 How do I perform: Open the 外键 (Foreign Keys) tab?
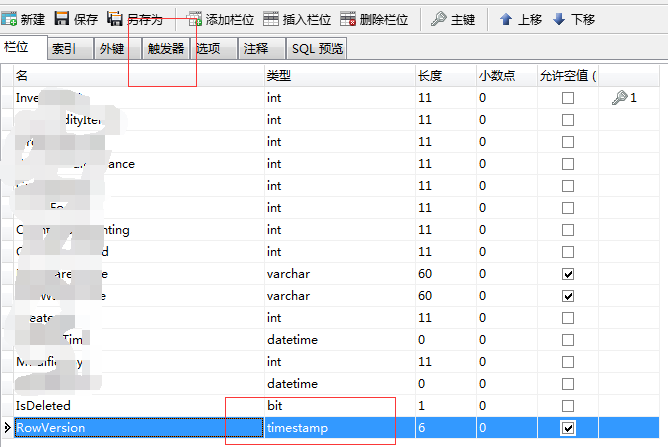[112, 48]
